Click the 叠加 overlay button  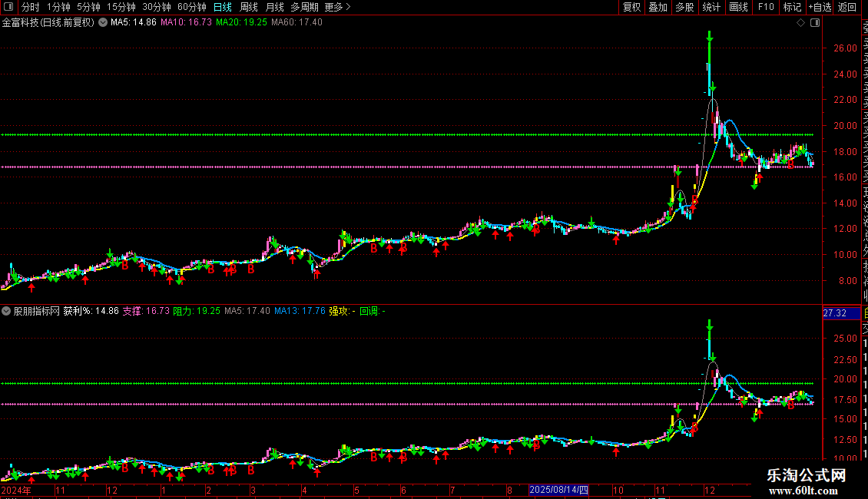click(x=658, y=7)
